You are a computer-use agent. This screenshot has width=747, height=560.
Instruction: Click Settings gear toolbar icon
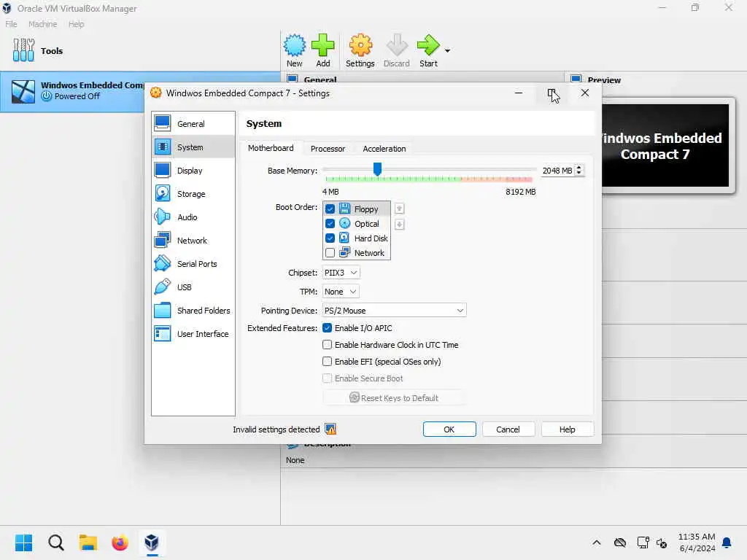coord(360,50)
